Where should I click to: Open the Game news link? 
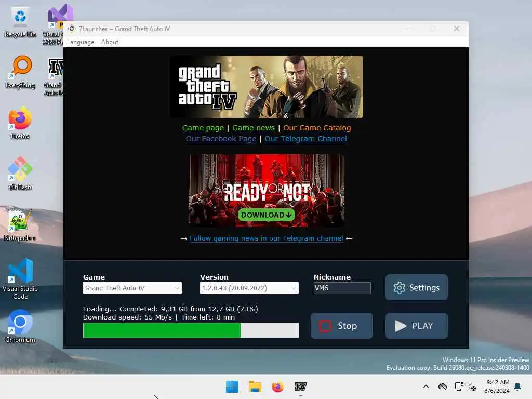pos(254,128)
